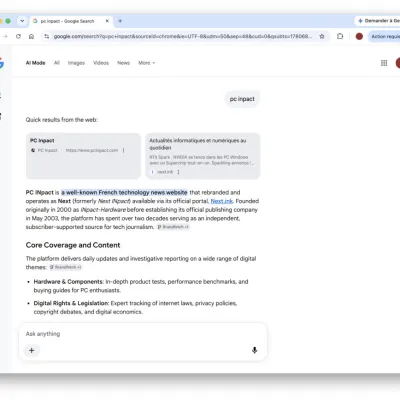Switch to the News tab

(123, 63)
